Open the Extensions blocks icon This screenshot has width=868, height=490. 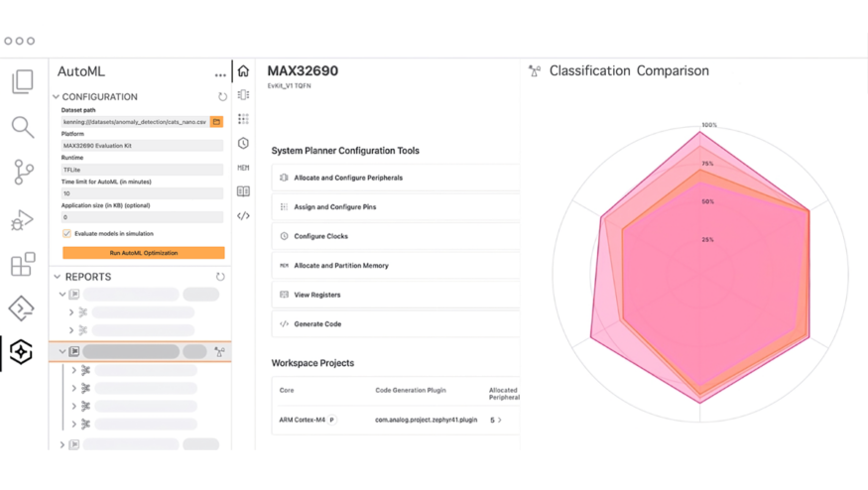coord(22,264)
